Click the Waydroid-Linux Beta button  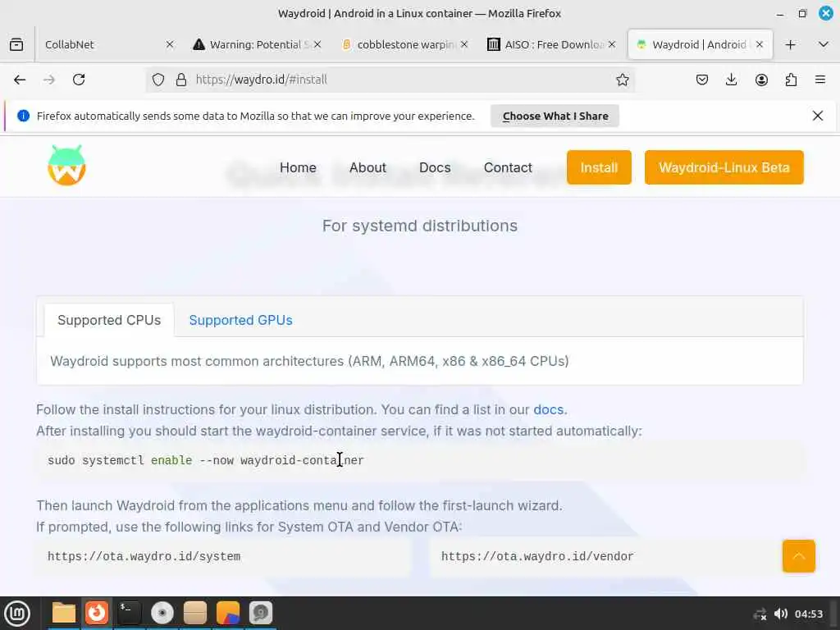click(x=724, y=167)
